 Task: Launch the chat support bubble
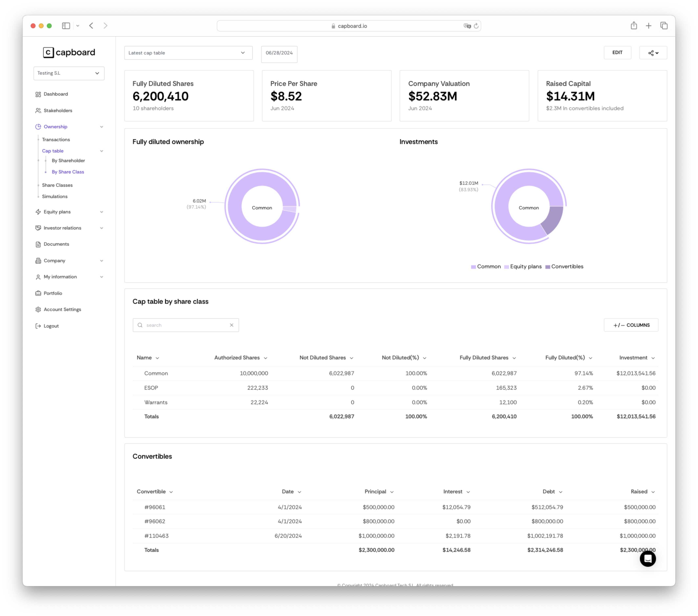coord(648,559)
